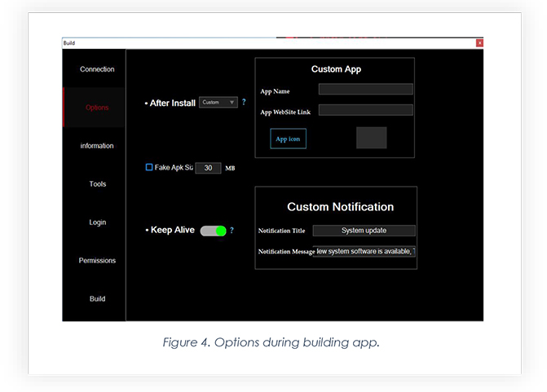Select the MB unit label
Image resolution: width=547 pixels, height=392 pixels.
coord(230,168)
